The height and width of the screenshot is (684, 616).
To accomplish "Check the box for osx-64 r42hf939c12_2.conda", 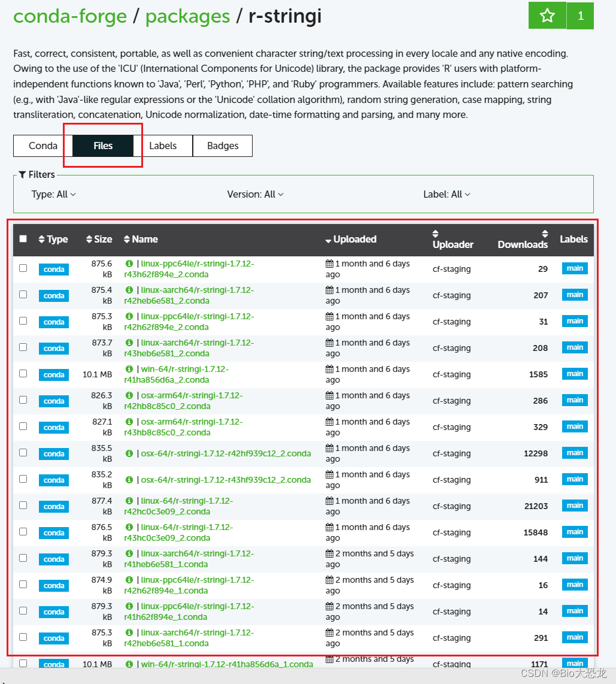I will [23, 452].
